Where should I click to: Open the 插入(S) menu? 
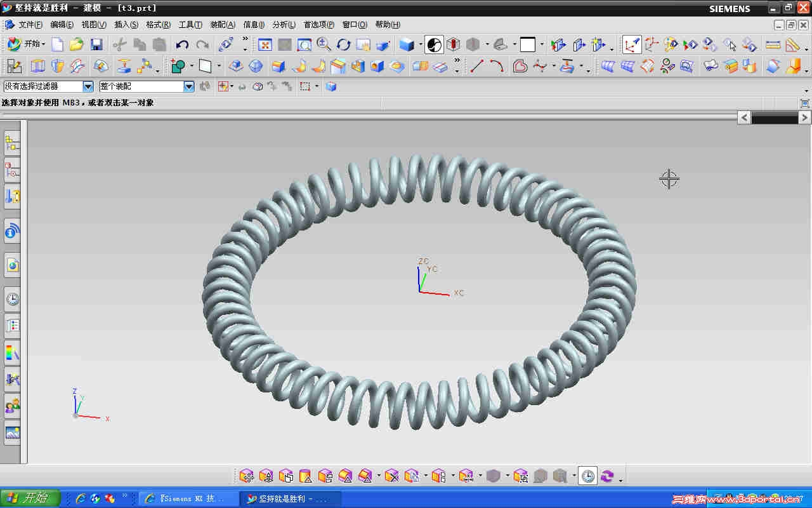pos(126,25)
